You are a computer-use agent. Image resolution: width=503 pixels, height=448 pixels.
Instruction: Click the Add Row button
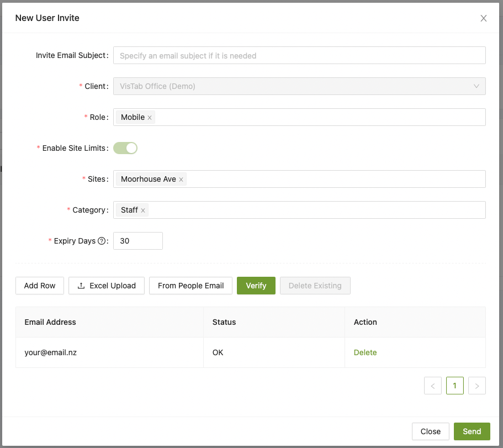coord(40,286)
